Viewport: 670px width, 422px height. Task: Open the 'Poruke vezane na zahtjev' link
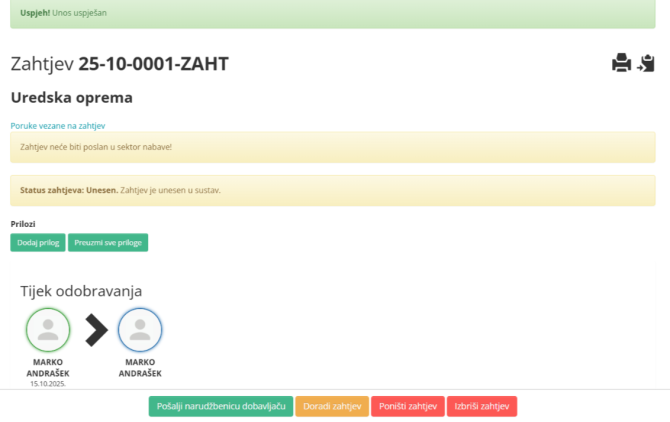tap(57, 125)
